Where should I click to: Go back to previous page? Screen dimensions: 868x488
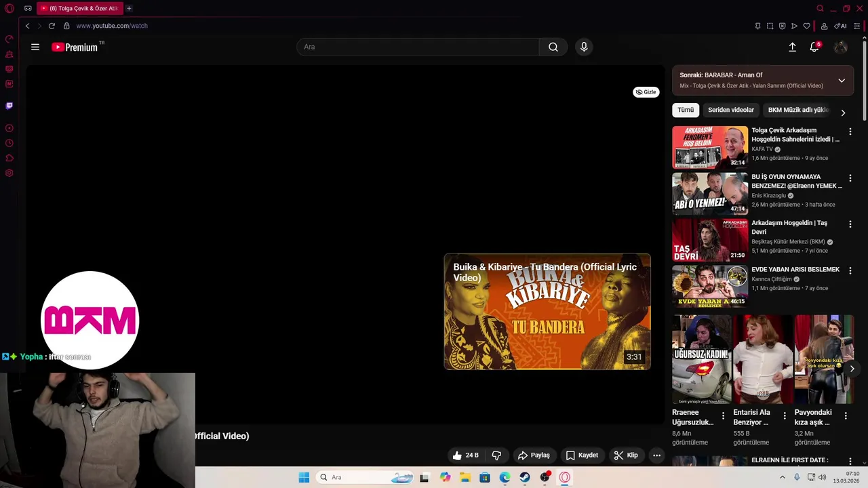coord(27,26)
